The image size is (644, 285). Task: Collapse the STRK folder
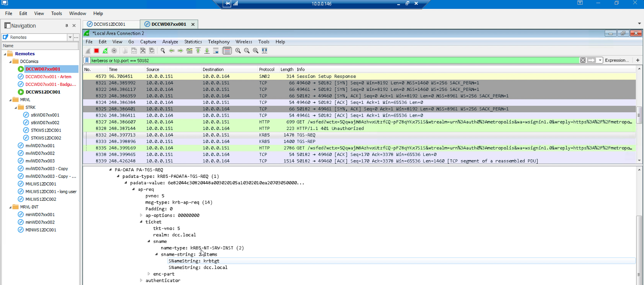coord(15,108)
